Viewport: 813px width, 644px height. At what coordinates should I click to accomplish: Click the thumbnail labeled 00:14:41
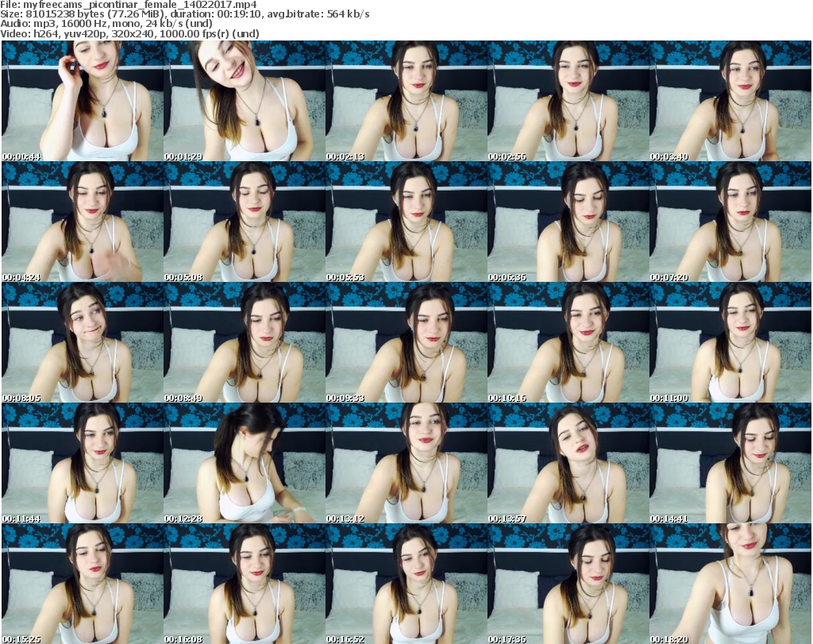coord(730,463)
